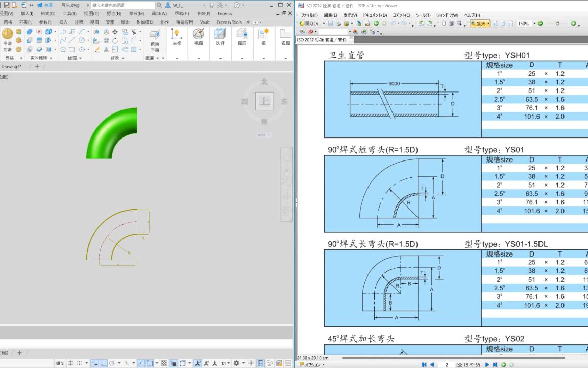Click the Share button in title bar

click(44, 5)
